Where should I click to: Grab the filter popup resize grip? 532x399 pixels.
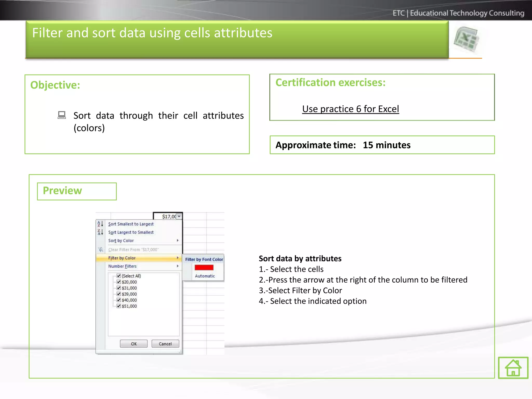point(180,352)
